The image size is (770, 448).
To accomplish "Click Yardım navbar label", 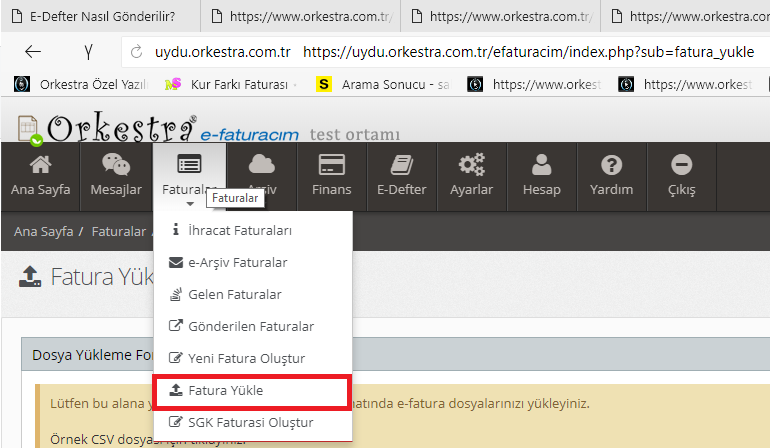I will 611,189.
